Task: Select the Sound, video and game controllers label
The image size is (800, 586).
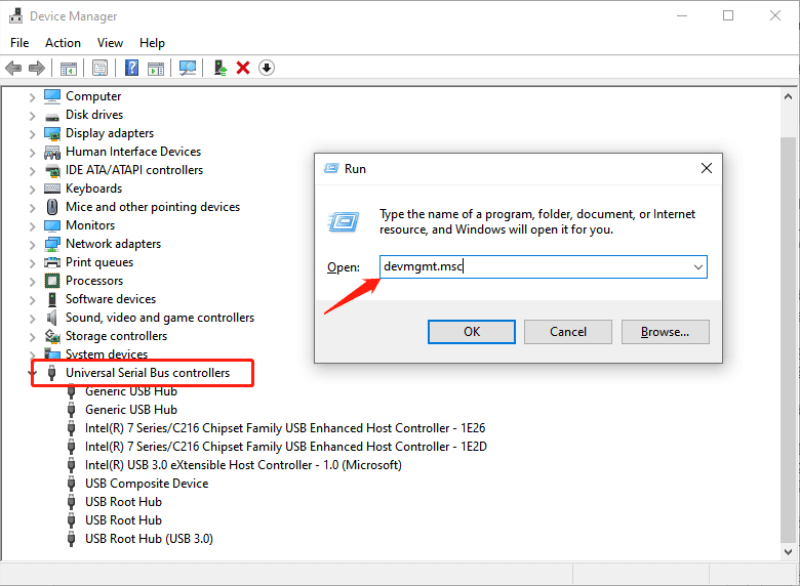Action: [160, 318]
